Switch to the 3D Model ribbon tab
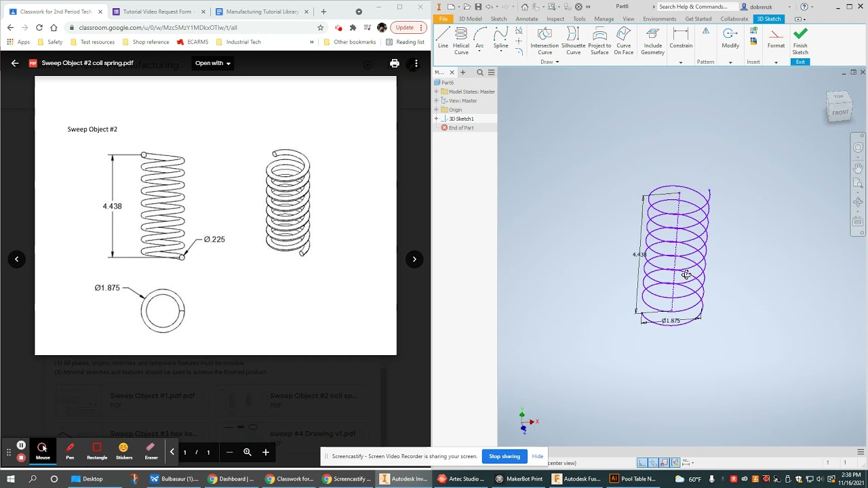 pos(470,19)
